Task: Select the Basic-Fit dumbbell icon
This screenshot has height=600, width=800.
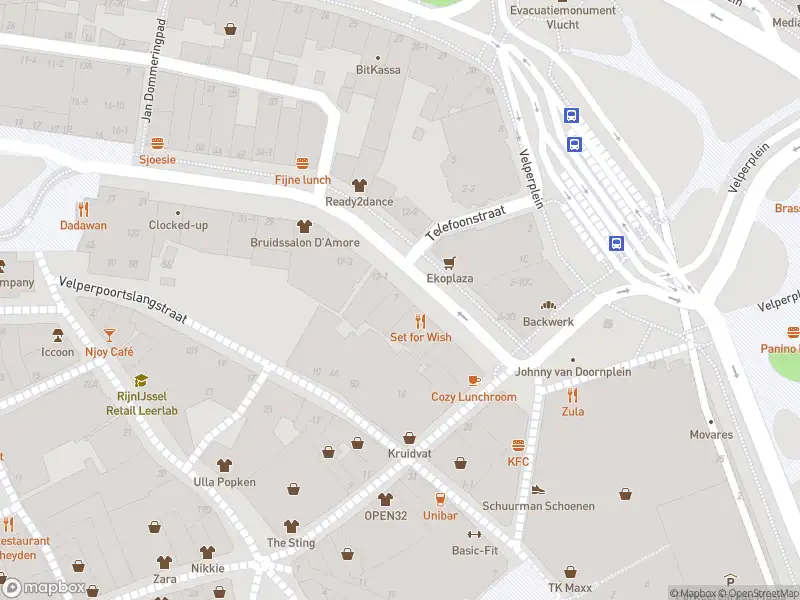Action: click(474, 534)
